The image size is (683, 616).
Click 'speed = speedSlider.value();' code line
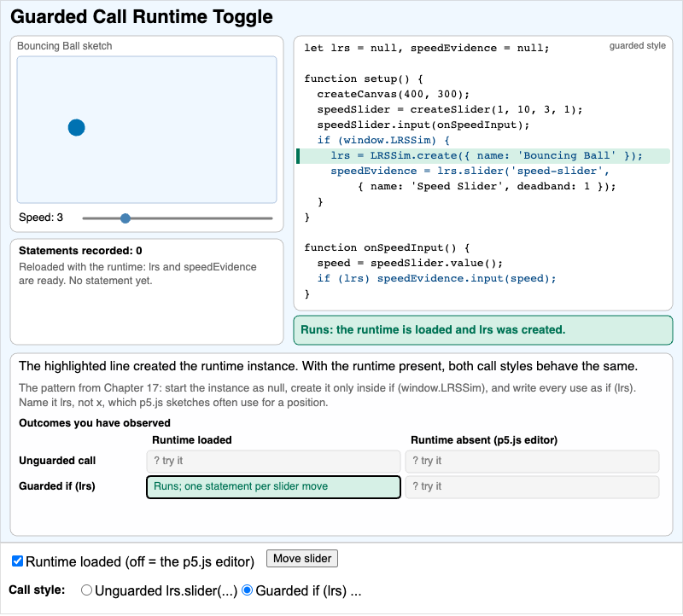coord(410,263)
